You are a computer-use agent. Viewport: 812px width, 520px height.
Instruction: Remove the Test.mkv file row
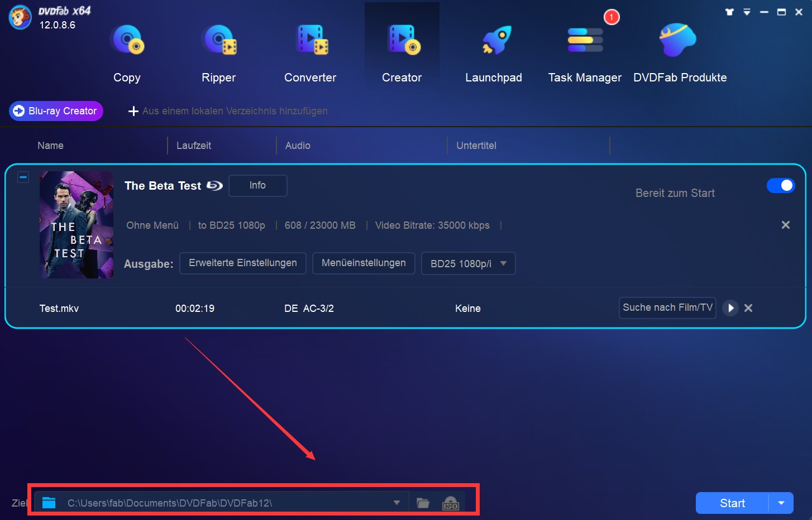tap(748, 308)
